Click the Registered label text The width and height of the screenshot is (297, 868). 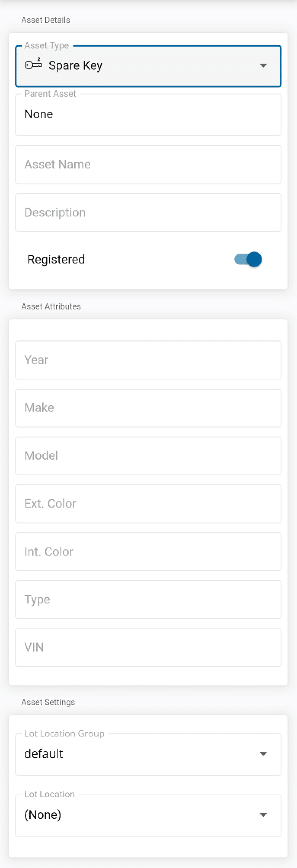point(56,260)
